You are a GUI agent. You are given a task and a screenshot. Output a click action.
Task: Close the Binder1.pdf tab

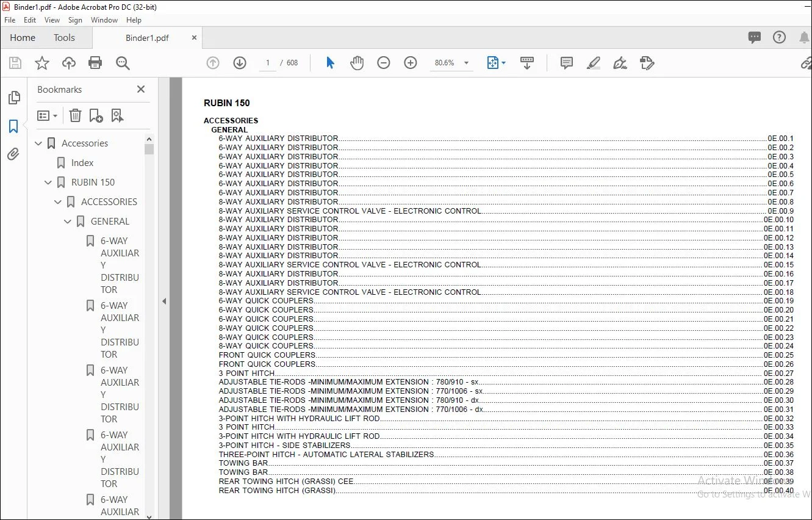(x=195, y=38)
